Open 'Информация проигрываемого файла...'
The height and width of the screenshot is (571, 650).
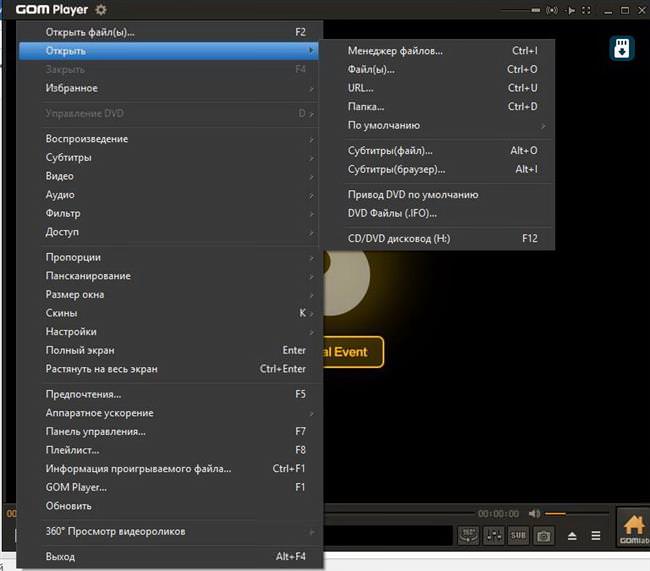[x=169, y=469]
